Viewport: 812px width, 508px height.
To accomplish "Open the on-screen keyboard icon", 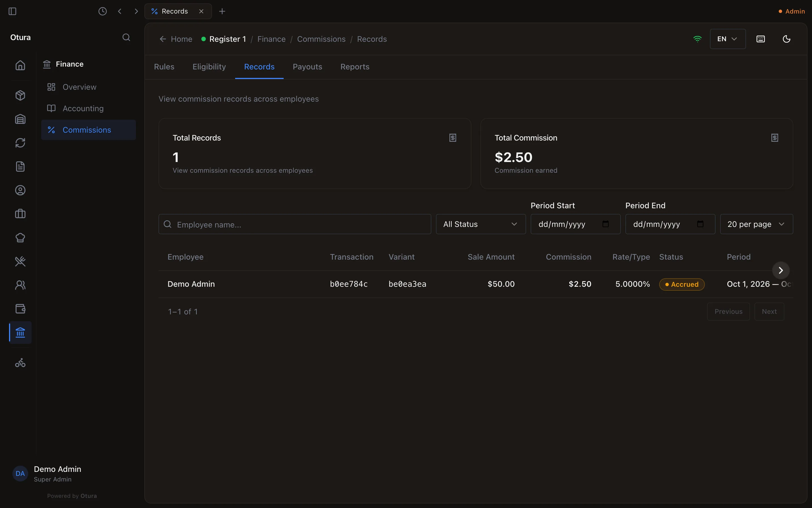I will (x=761, y=39).
